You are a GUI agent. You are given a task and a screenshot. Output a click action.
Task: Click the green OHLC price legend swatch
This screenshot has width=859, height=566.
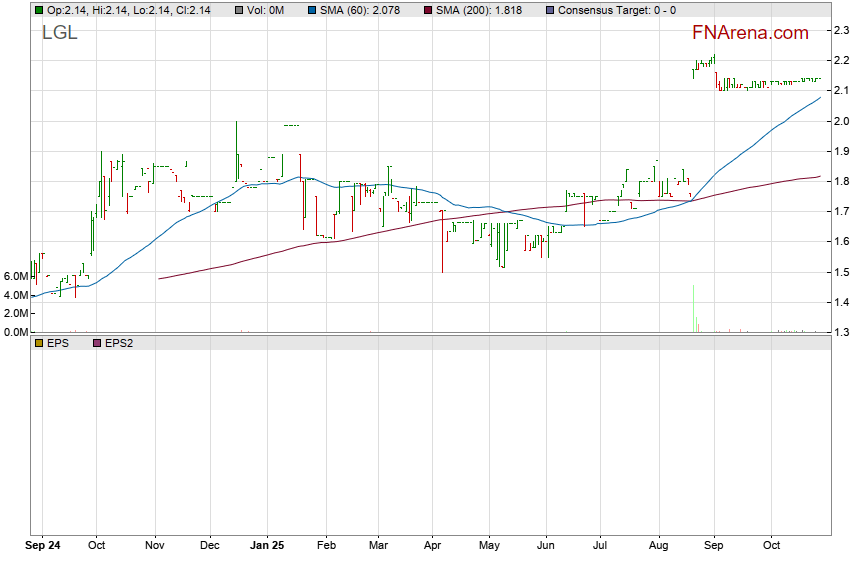pyautogui.click(x=39, y=10)
